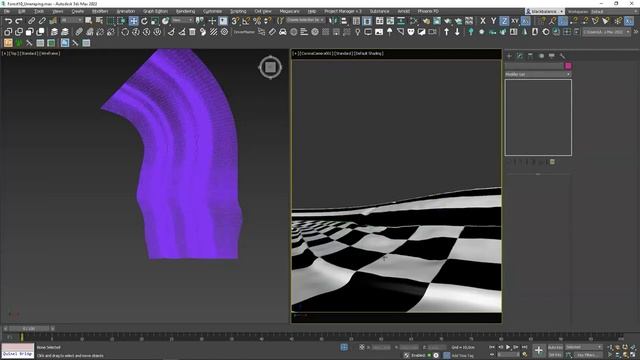Activate the Select Object tool

pos(89,21)
